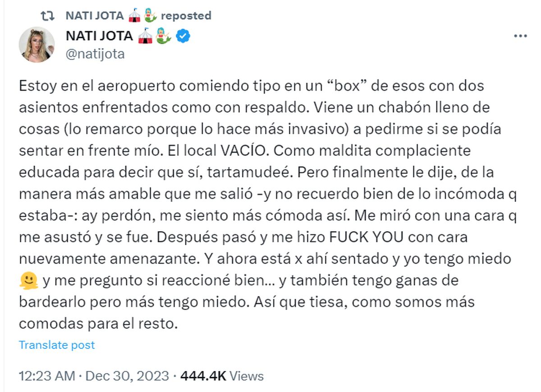The width and height of the screenshot is (541, 392).
Task: Click the repost arrows icon at top
Action: [x=46, y=16]
